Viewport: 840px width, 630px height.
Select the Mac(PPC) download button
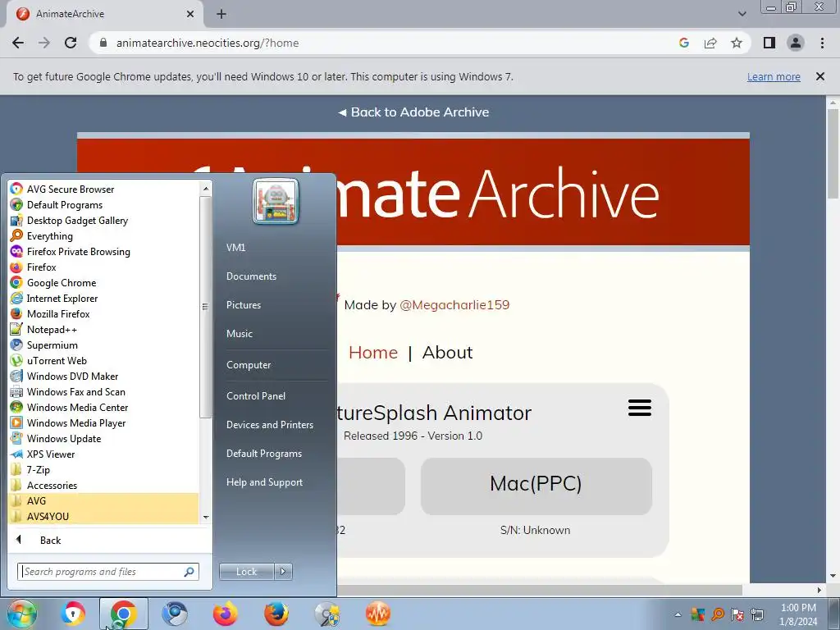tap(536, 486)
